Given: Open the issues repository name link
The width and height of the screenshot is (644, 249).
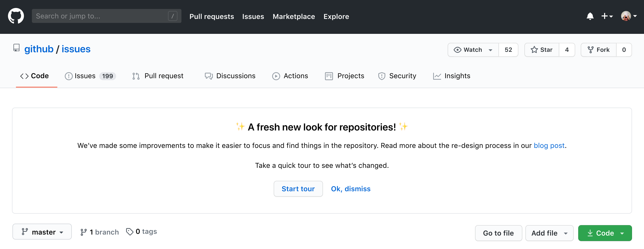Looking at the screenshot, I should point(76,49).
